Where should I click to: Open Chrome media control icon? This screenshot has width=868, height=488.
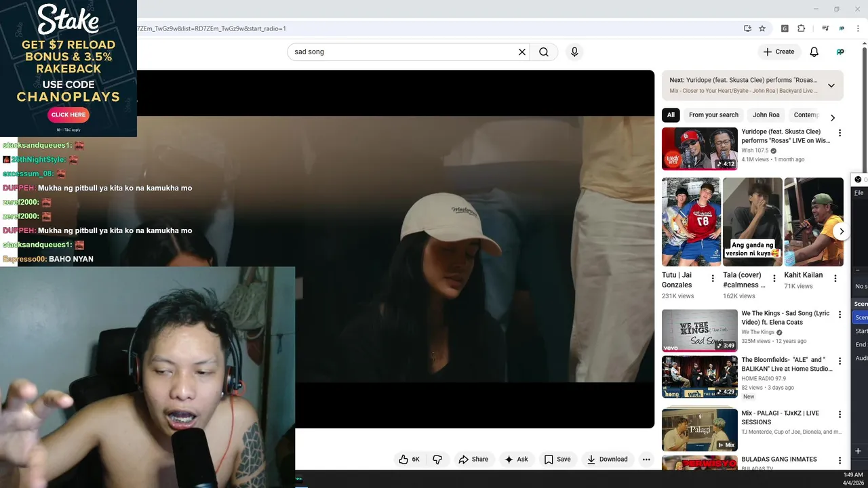click(x=825, y=28)
